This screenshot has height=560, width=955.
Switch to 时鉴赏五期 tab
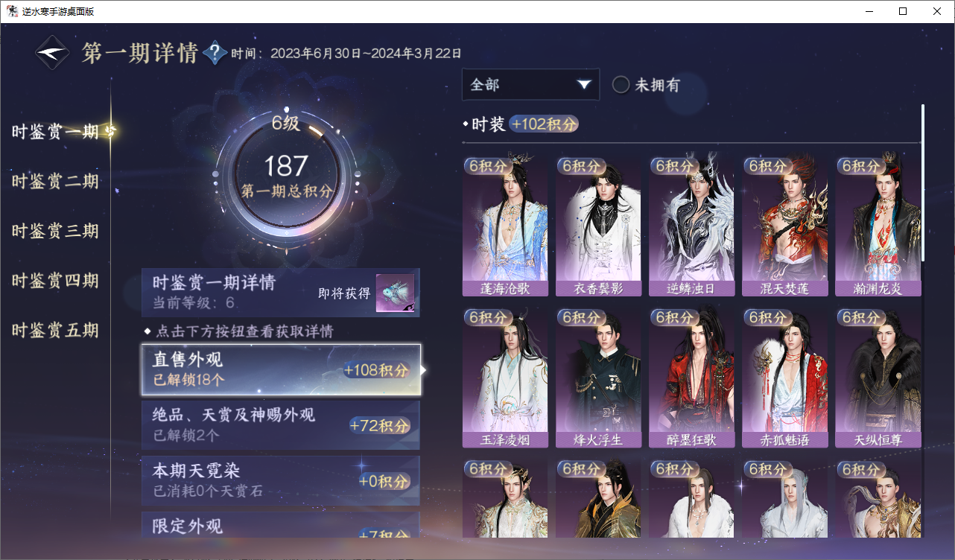55,331
